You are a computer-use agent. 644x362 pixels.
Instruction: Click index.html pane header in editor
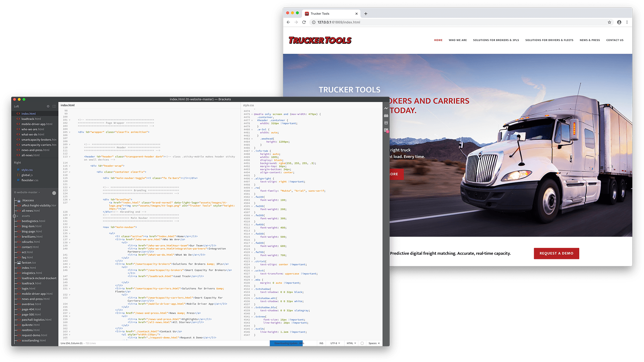tap(67, 105)
